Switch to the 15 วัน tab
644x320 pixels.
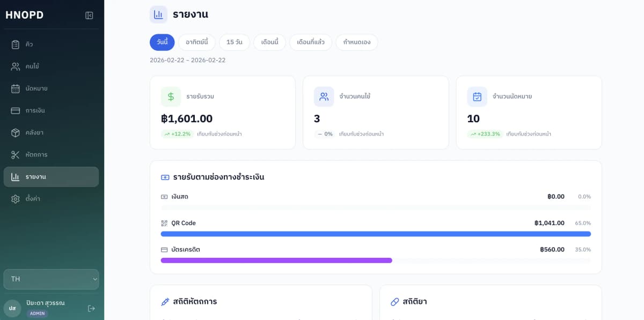[x=234, y=42]
